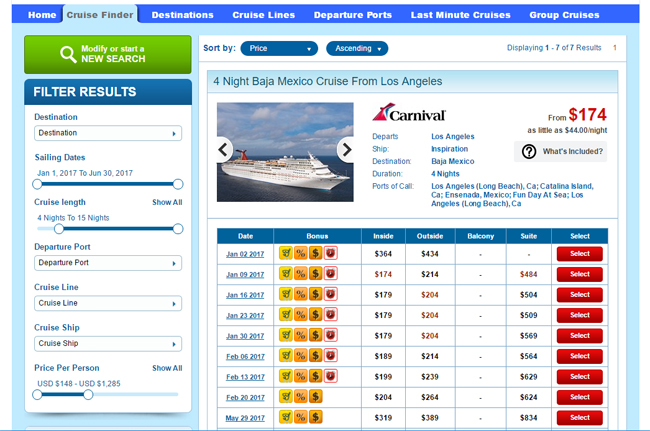Click the $174 inside price for Jan 09 2017
650x431 pixels.
pos(383,274)
